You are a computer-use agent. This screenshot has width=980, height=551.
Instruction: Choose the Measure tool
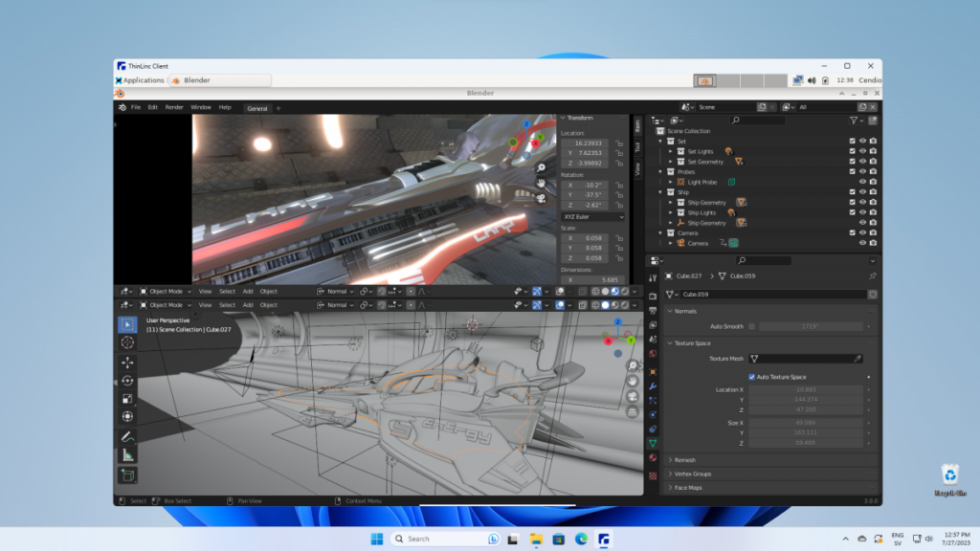click(127, 454)
